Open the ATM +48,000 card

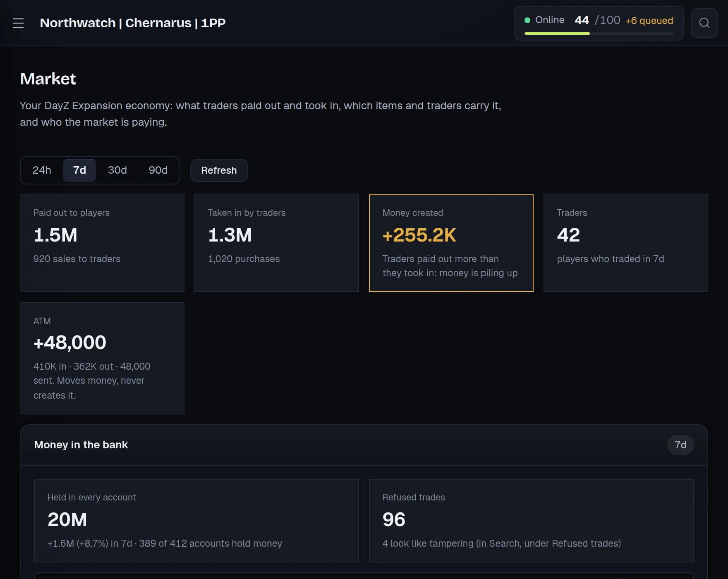pos(102,358)
